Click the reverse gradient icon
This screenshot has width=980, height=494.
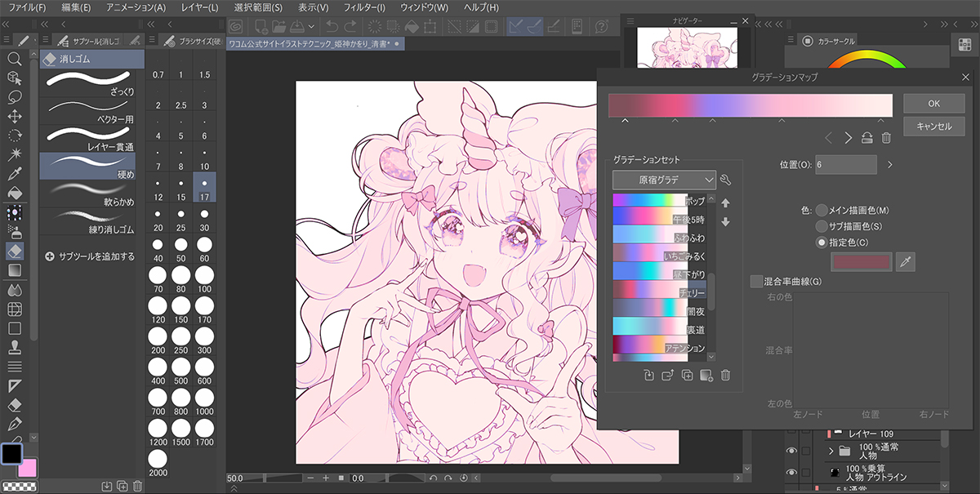[867, 138]
